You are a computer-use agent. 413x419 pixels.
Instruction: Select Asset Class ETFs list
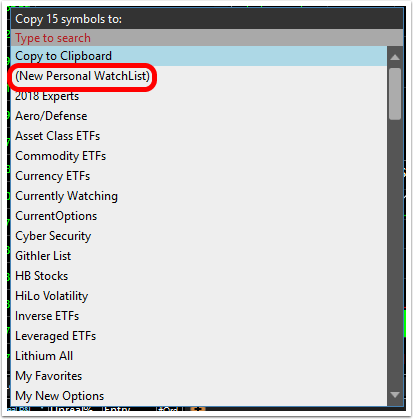(x=199, y=136)
